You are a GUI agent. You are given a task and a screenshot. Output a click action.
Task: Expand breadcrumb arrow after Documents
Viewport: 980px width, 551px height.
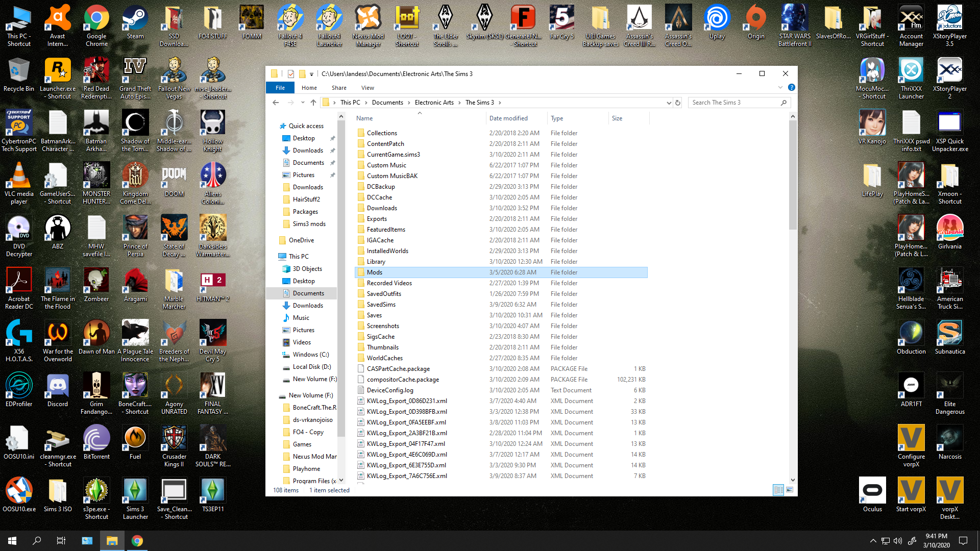pyautogui.click(x=409, y=103)
